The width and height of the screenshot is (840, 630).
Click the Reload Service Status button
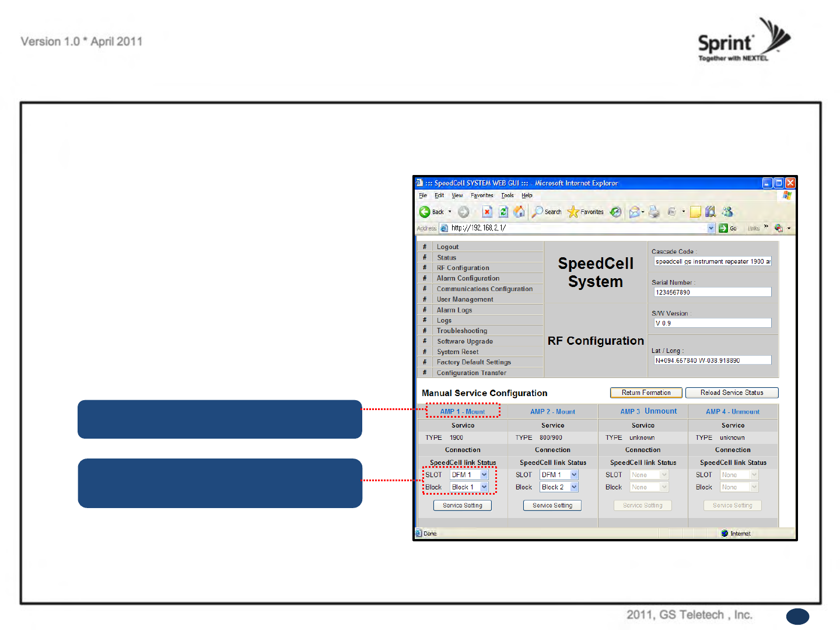tap(731, 393)
